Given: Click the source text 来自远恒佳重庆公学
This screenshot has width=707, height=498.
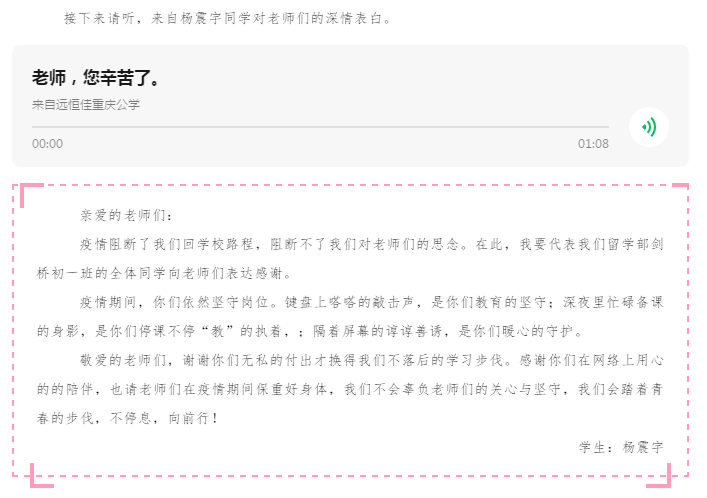Looking at the screenshot, I should pyautogui.click(x=86, y=105).
